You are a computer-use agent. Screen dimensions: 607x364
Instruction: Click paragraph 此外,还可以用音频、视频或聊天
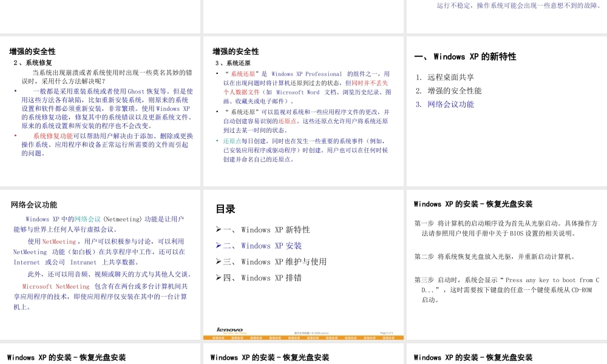click(x=110, y=274)
